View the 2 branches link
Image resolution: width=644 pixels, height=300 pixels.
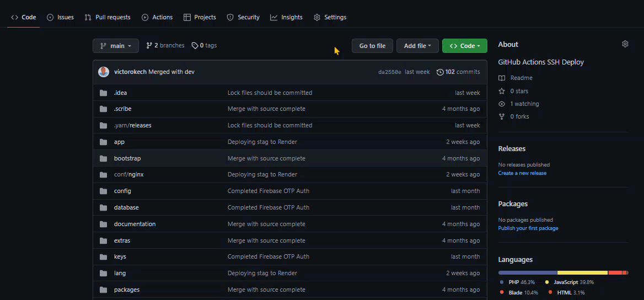165,46
